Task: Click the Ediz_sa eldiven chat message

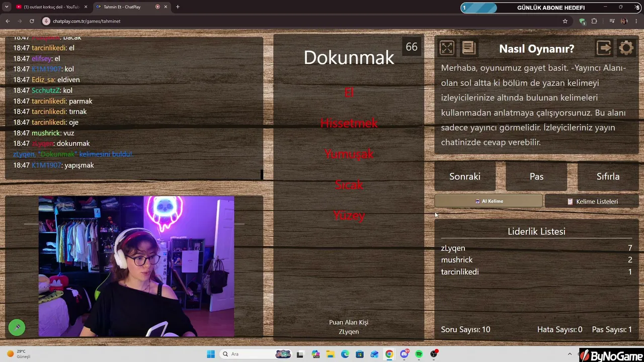Action: pos(46,79)
